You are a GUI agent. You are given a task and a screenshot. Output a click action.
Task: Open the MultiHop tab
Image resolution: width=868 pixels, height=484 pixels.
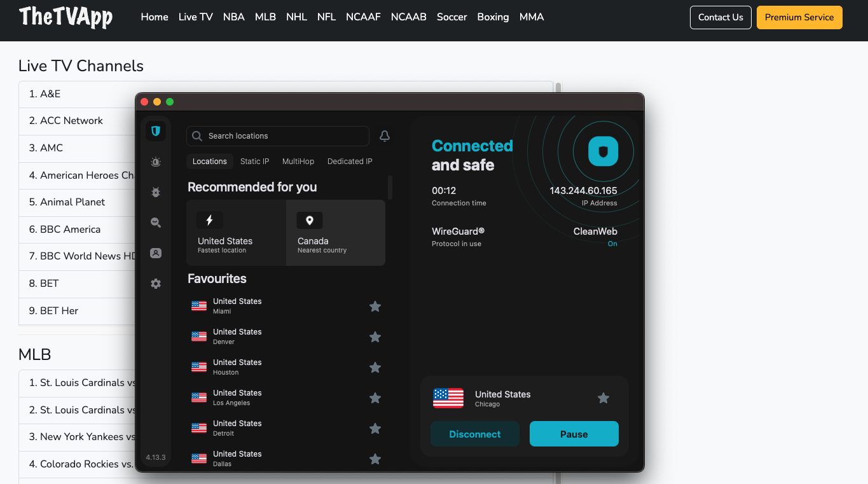pyautogui.click(x=298, y=161)
